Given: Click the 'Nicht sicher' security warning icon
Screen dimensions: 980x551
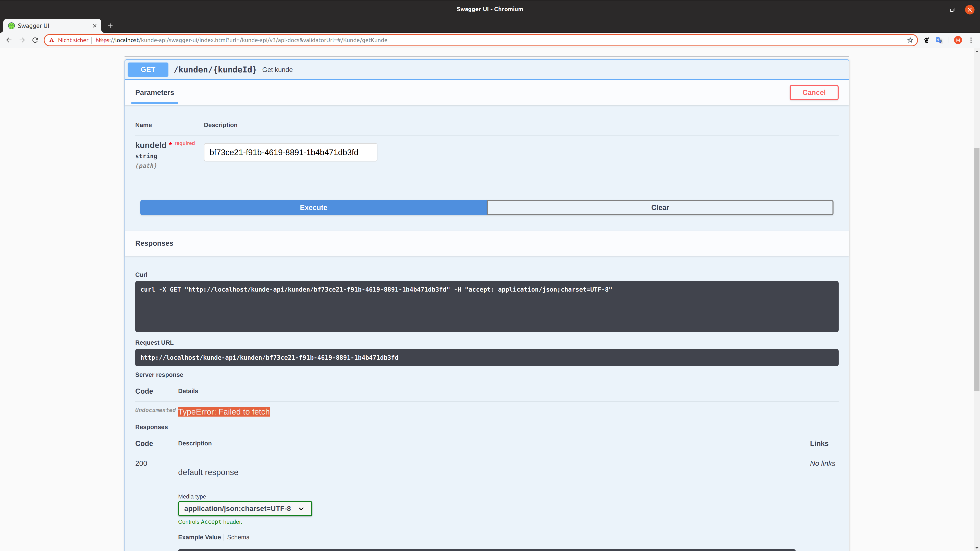Looking at the screenshot, I should coord(52,40).
